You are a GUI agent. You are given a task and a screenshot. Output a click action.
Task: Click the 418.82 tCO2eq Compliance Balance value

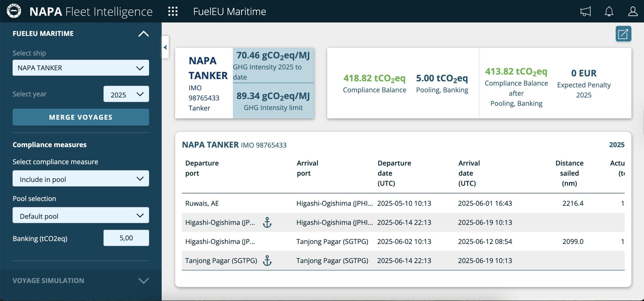(x=374, y=78)
